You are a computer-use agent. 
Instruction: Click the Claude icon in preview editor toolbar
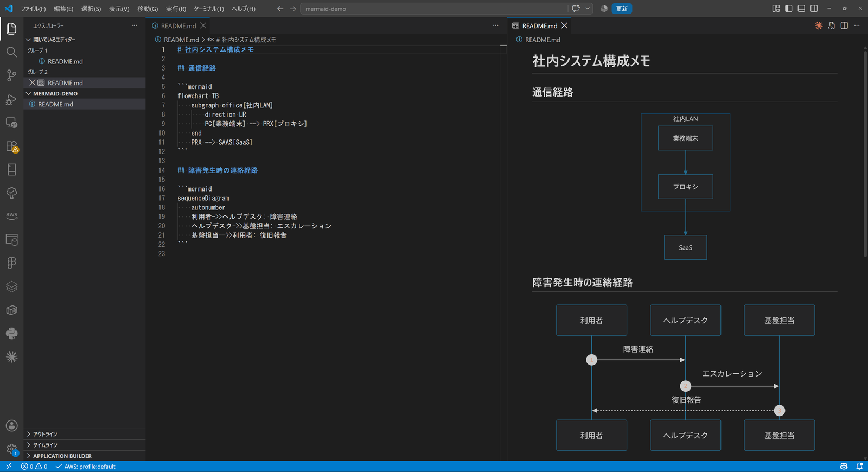point(819,25)
